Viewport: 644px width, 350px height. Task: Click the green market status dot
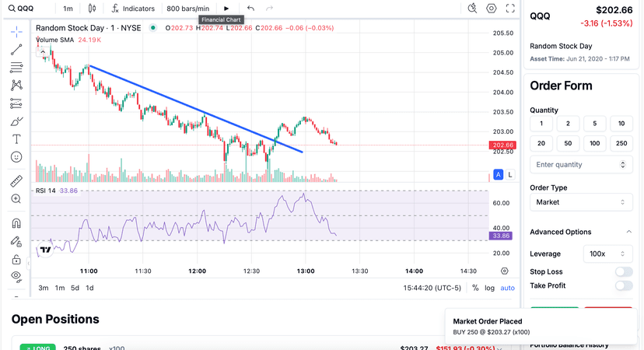(x=152, y=28)
